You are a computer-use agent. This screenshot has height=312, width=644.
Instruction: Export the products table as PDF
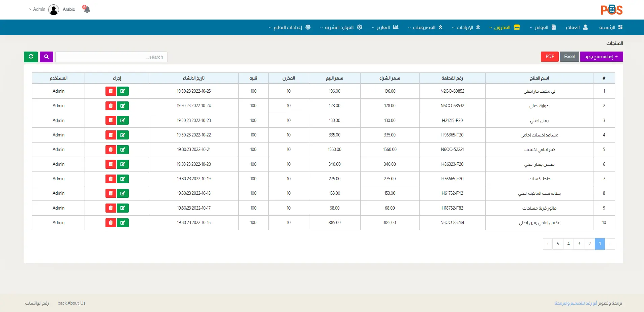550,57
